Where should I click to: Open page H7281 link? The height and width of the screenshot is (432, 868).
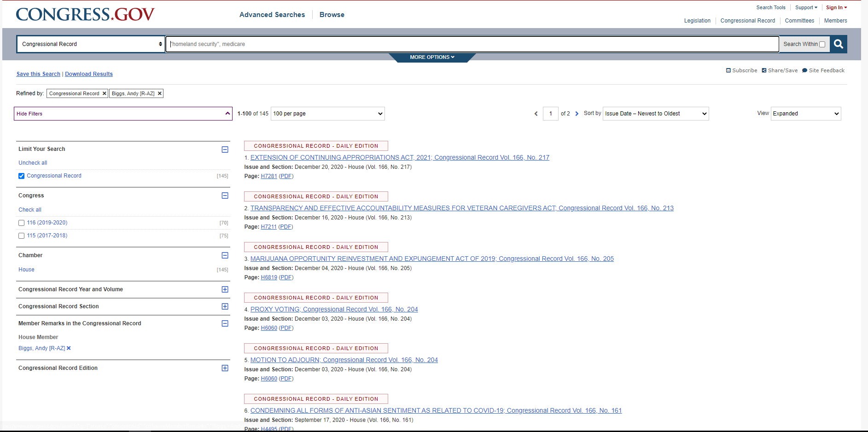(269, 176)
